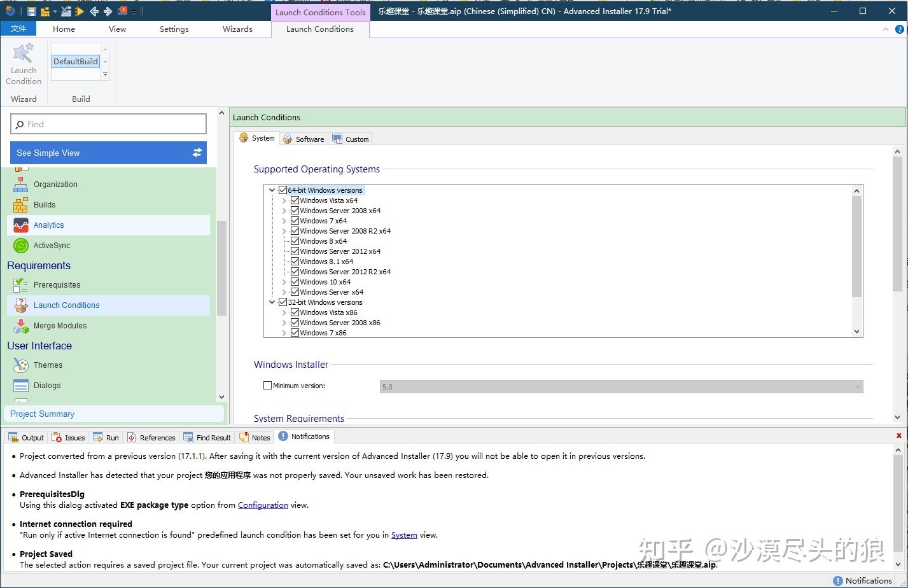908x588 pixels.
Task: Uncheck Windows Vista x64 checkbox
Action: [295, 200]
